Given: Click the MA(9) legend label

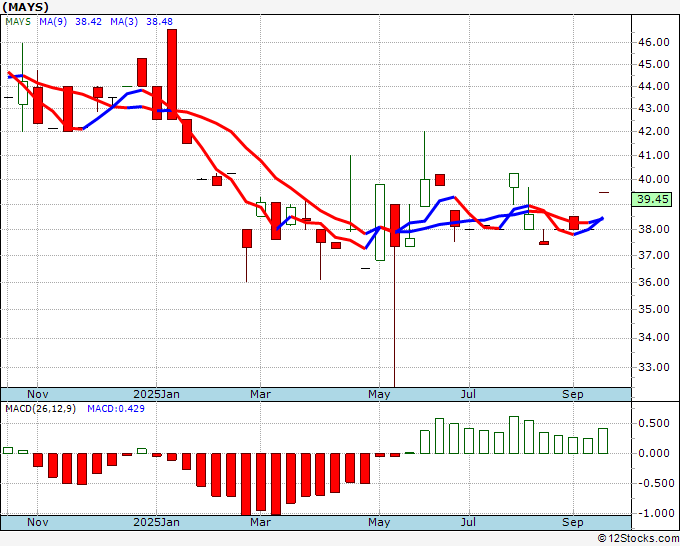Looking at the screenshot, I should [x=53, y=22].
